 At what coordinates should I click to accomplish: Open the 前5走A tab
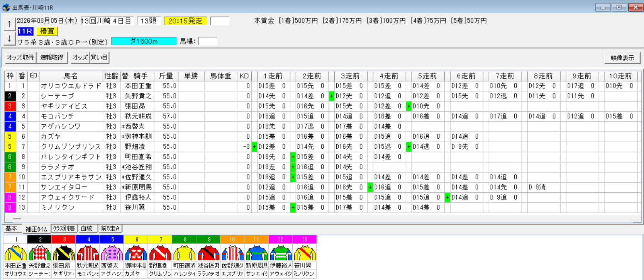pos(110,228)
